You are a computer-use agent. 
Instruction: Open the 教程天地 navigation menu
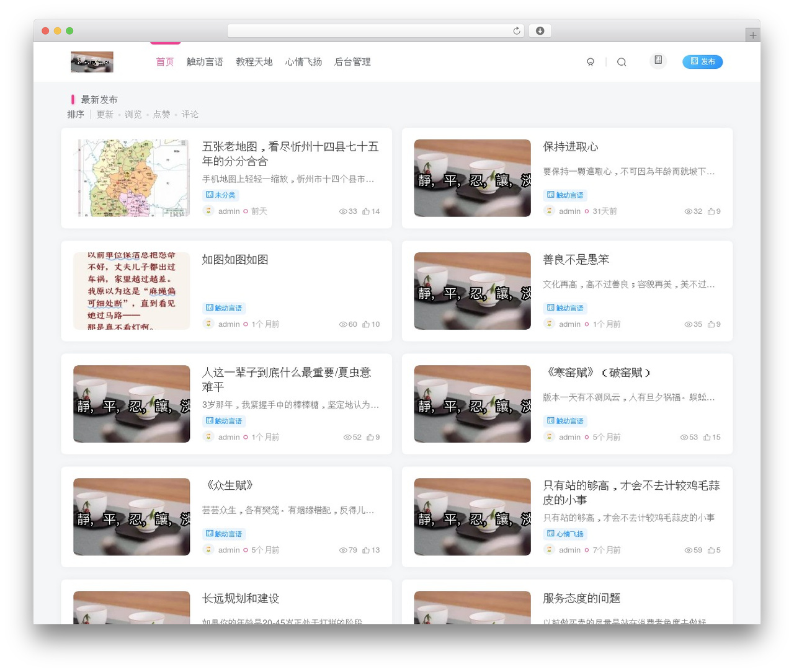tap(254, 62)
